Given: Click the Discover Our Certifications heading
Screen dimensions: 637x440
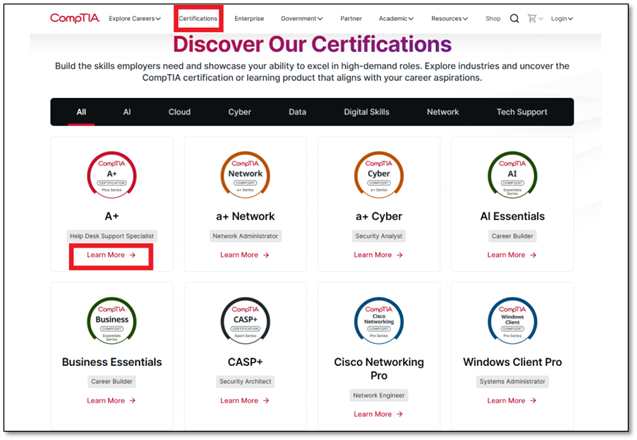Looking at the screenshot, I should (x=312, y=44).
